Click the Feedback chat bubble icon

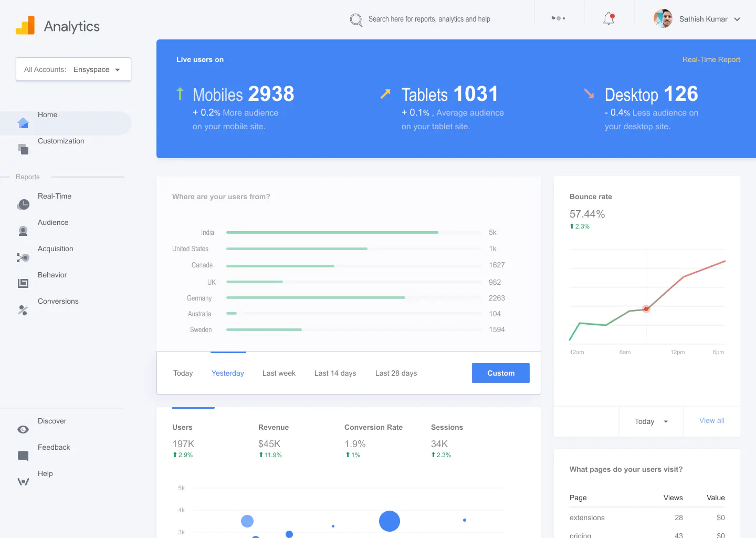tap(23, 456)
